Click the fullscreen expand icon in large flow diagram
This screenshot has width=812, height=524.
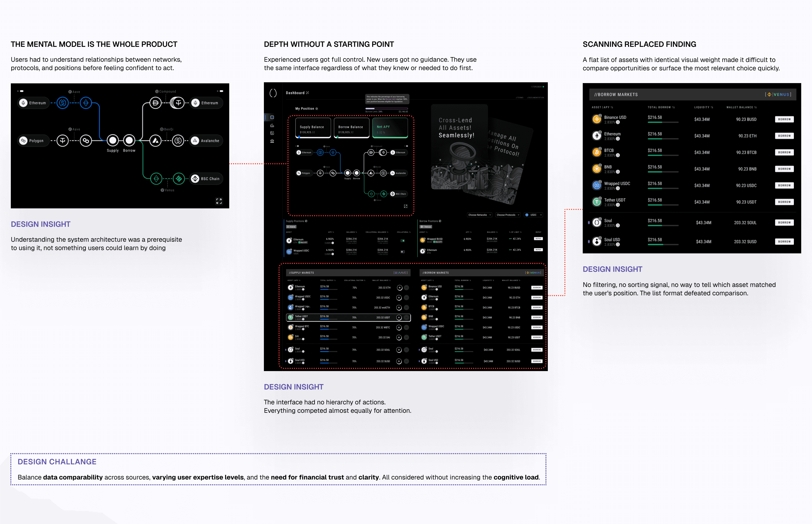[x=219, y=201]
